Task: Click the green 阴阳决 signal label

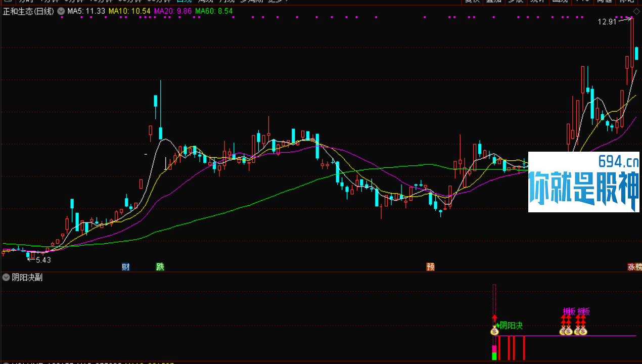Action: click(511, 326)
